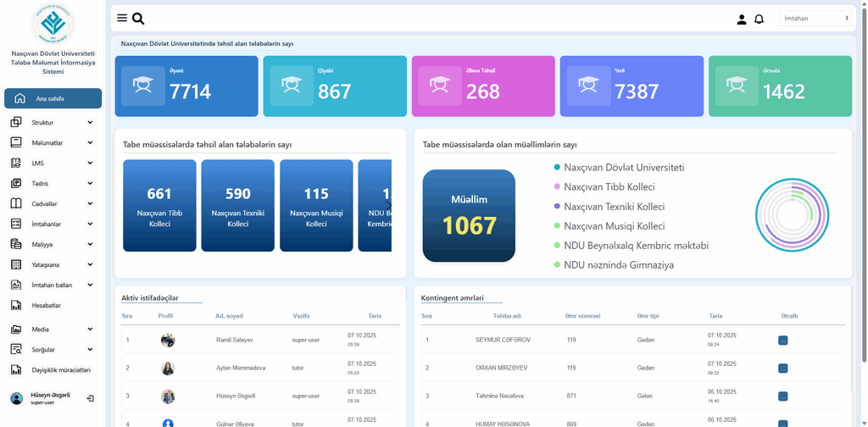Click the graduate icon on Əyani card
This screenshot has height=427, width=868.
[142, 86]
